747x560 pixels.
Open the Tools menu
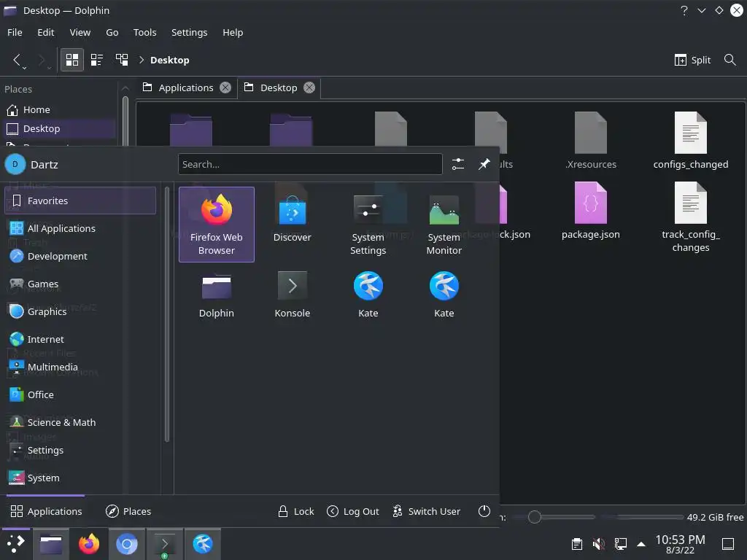(x=145, y=32)
